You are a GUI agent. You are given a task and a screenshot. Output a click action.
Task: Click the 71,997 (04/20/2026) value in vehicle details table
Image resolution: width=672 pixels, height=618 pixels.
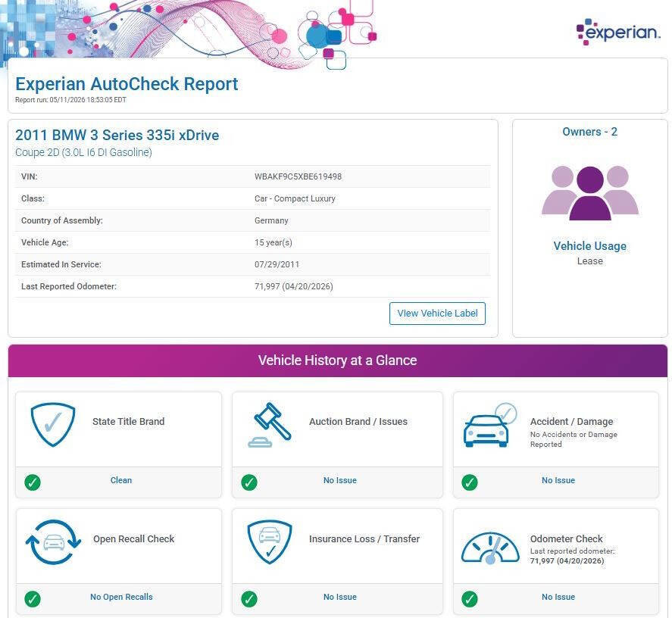pyautogui.click(x=293, y=286)
